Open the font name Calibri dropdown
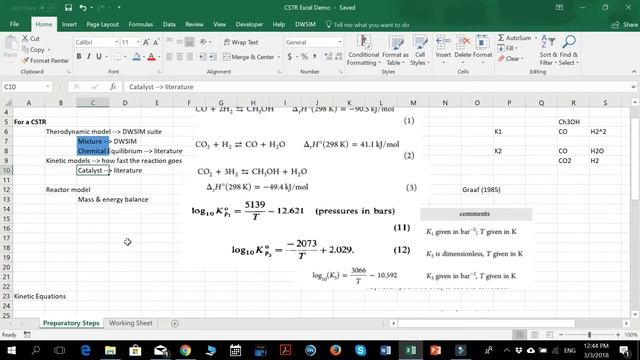 point(117,42)
